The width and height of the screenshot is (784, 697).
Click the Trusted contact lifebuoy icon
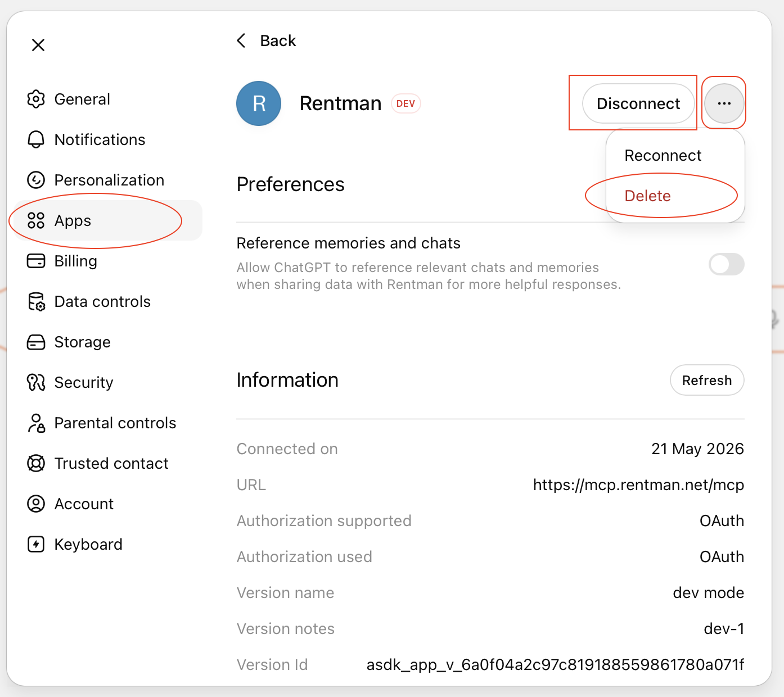tap(36, 463)
